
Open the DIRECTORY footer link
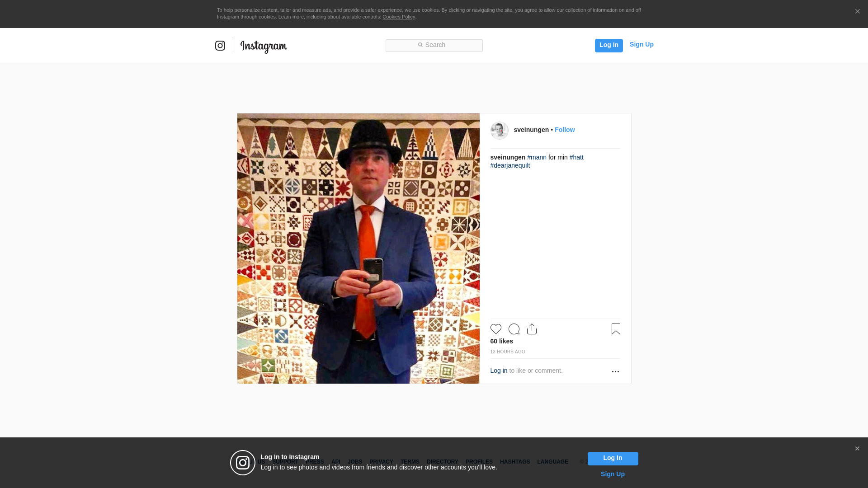(x=443, y=462)
